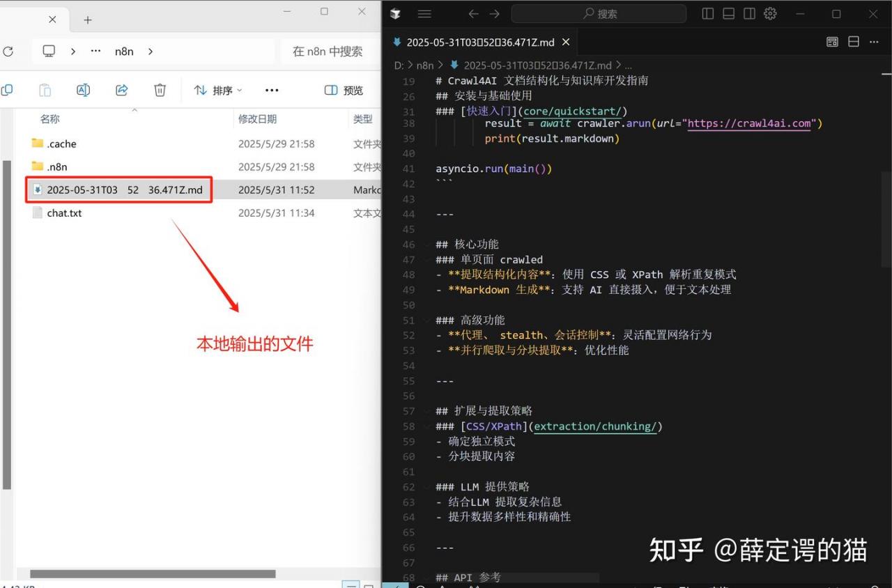Click the Explorer horizontal scrollbar
Viewport: 892px width, 588px height.
[152, 574]
